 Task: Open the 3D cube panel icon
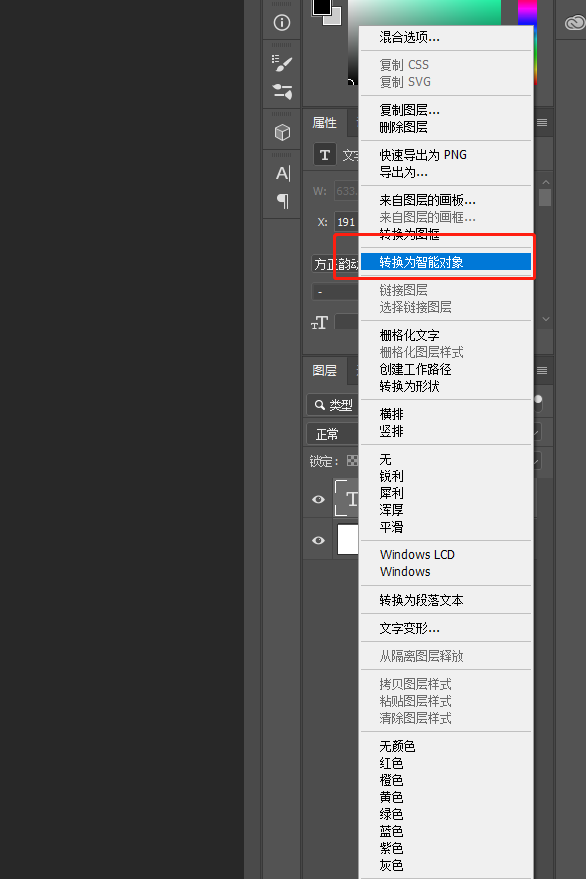(282, 132)
